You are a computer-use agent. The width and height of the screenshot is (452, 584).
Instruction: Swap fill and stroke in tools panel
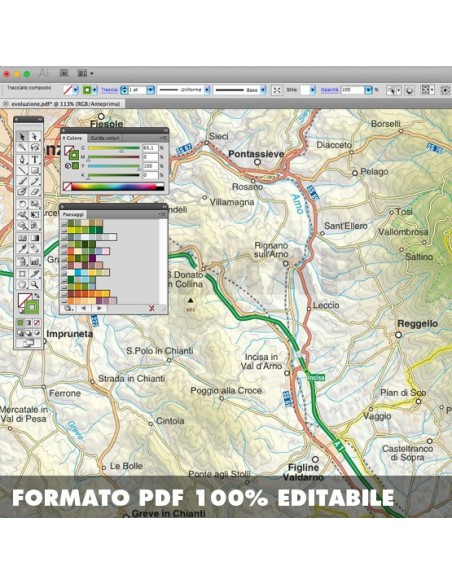click(x=37, y=296)
